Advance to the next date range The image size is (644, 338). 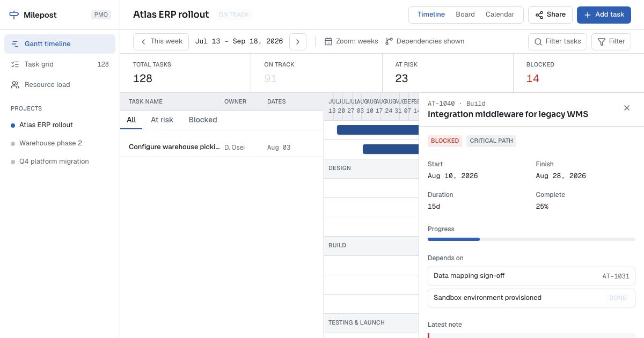pyautogui.click(x=298, y=42)
